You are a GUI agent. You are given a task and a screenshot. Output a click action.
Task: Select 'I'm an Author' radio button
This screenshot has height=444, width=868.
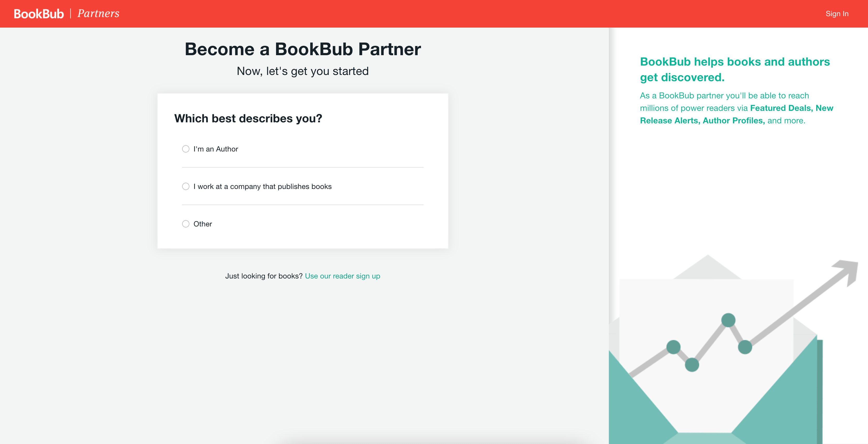(x=186, y=148)
